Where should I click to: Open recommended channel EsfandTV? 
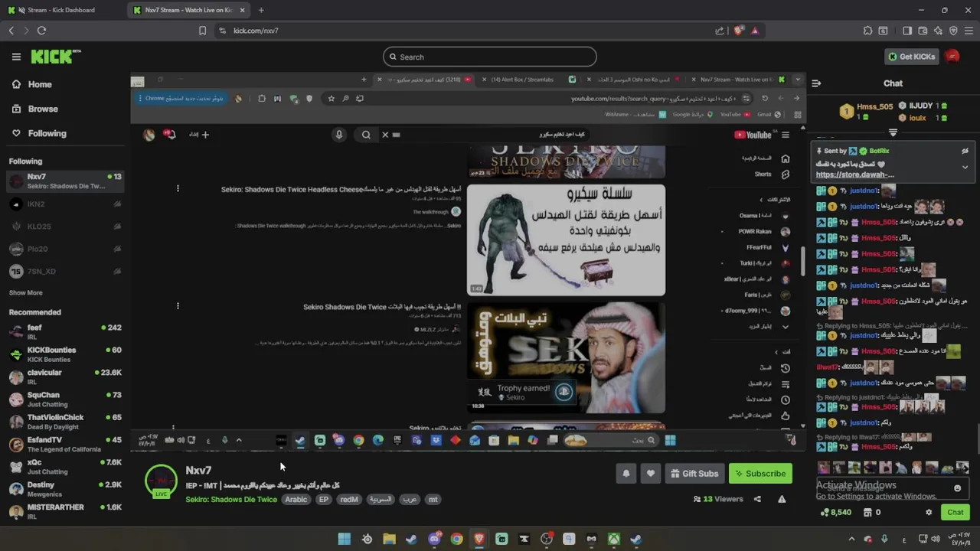(x=65, y=444)
